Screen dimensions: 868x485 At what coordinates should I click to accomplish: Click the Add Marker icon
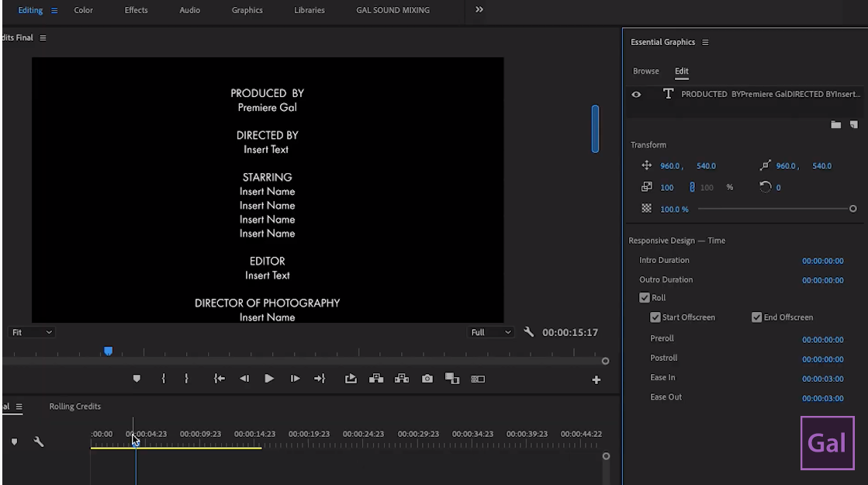click(137, 378)
